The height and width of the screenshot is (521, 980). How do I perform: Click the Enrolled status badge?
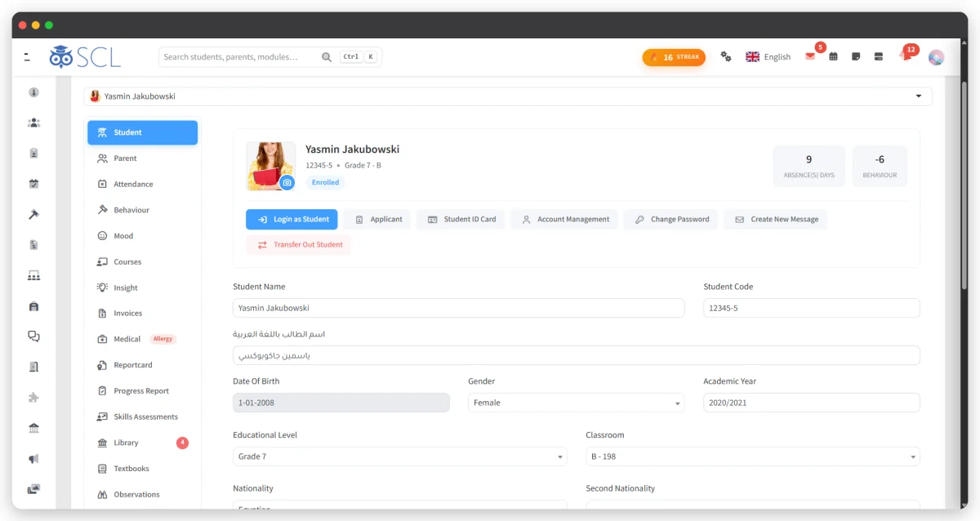point(325,182)
